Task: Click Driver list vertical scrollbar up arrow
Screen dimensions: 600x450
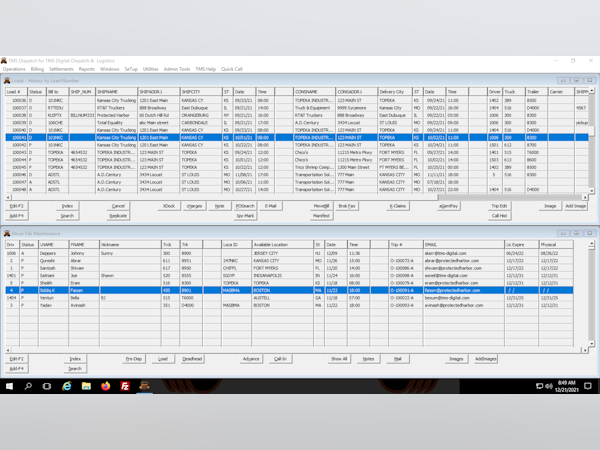Action: pyautogui.click(x=592, y=243)
